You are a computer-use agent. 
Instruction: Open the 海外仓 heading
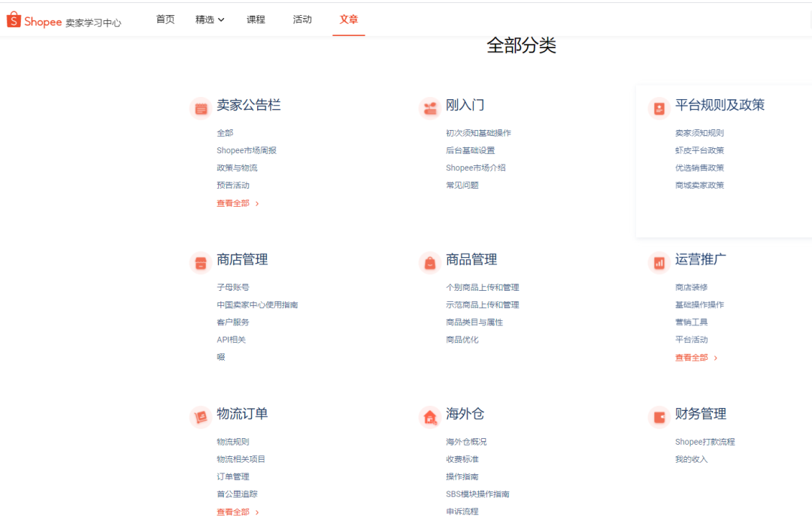click(465, 414)
